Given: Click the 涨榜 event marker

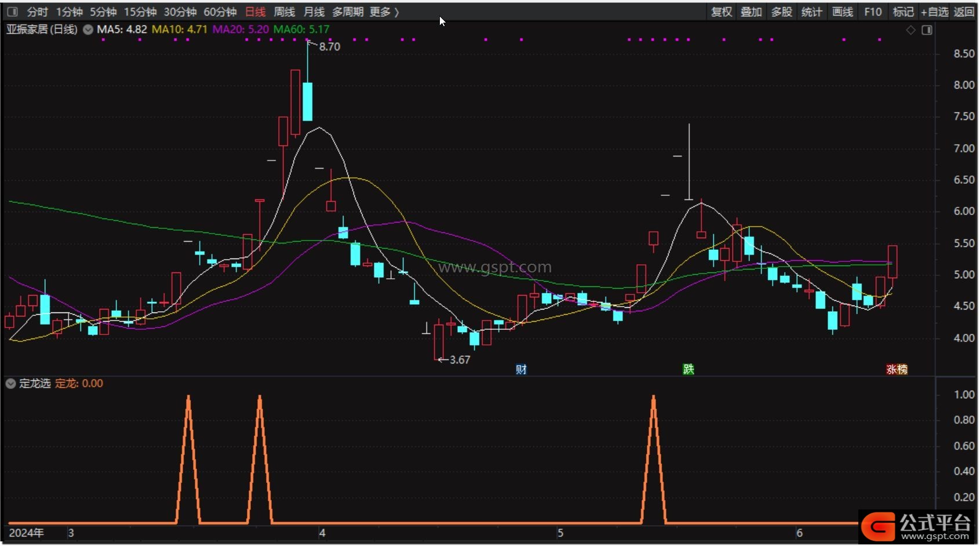Looking at the screenshot, I should (897, 369).
